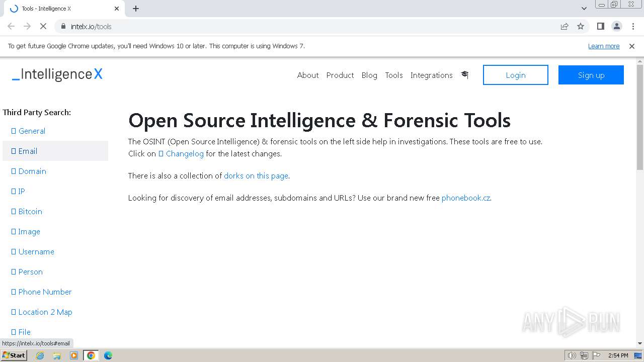Image resolution: width=644 pixels, height=362 pixels.
Task: Stop the page from loading
Action: [43, 26]
